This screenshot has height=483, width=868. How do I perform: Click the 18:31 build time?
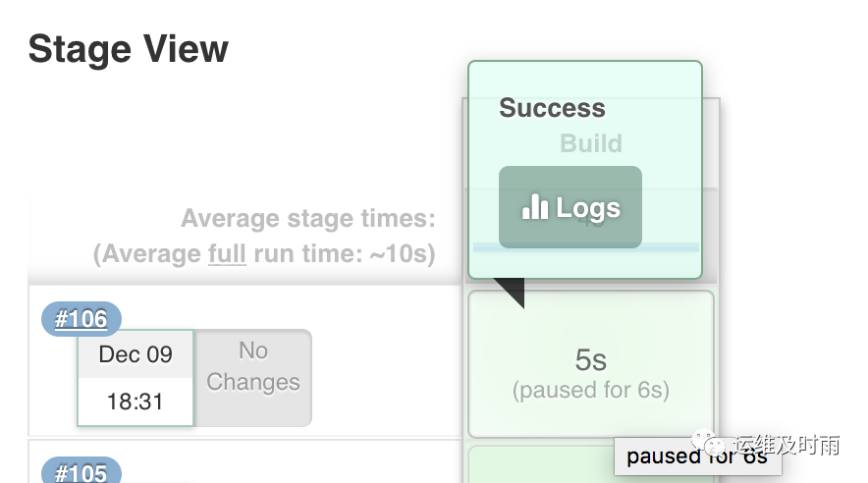coord(136,401)
